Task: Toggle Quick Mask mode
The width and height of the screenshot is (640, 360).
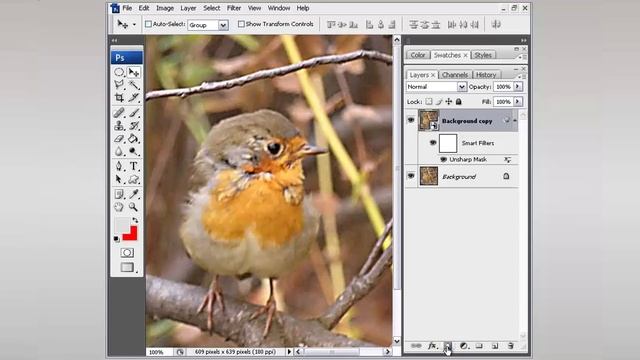Action: point(127,253)
